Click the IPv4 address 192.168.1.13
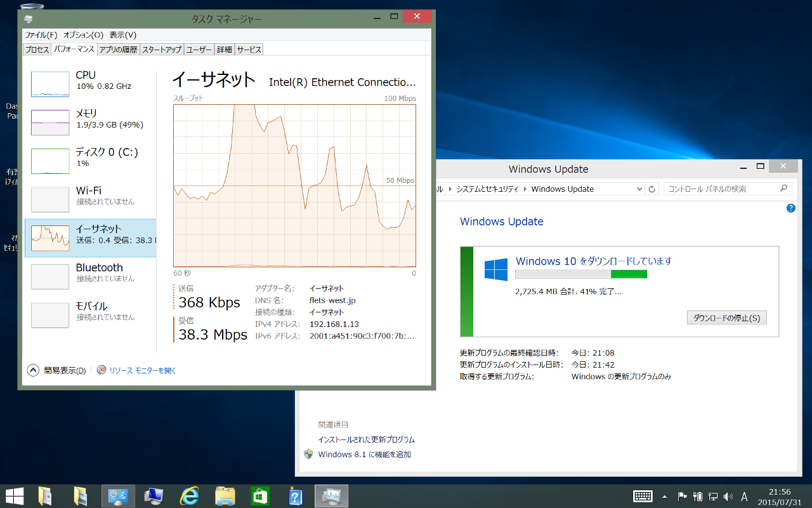 (334, 324)
